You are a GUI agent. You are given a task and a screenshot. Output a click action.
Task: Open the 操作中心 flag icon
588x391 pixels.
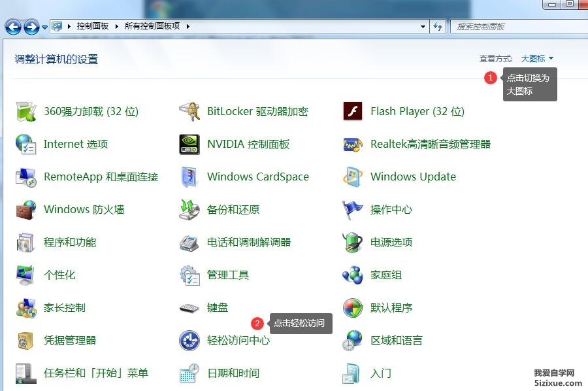[353, 209]
